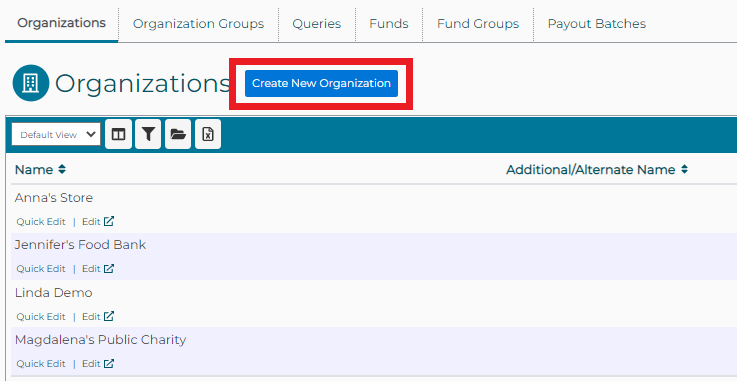The width and height of the screenshot is (737, 381).
Task: Open the filter funnel icon
Action: (x=148, y=134)
